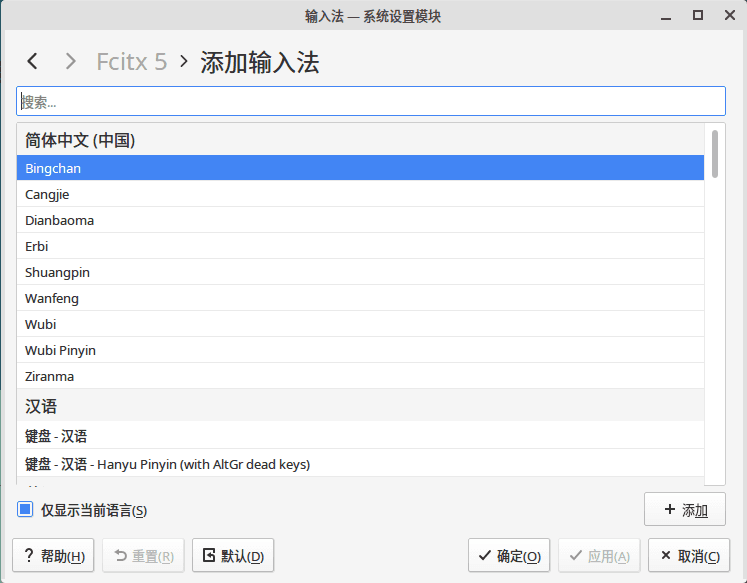This screenshot has width=747, height=583.
Task: Click the back arrow navigation icon
Action: 33,62
